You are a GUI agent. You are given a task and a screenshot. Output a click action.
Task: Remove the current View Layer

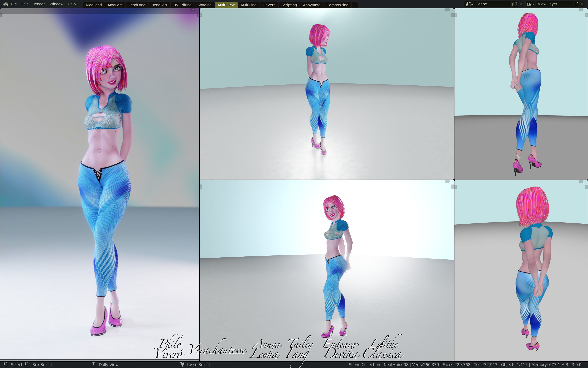tap(582, 4)
